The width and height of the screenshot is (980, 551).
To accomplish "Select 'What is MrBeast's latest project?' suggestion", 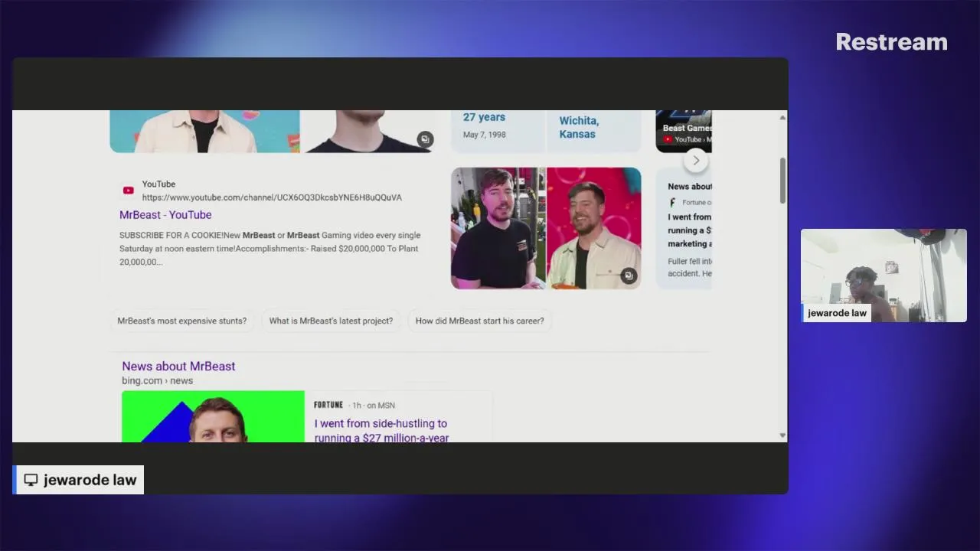I will [x=331, y=321].
